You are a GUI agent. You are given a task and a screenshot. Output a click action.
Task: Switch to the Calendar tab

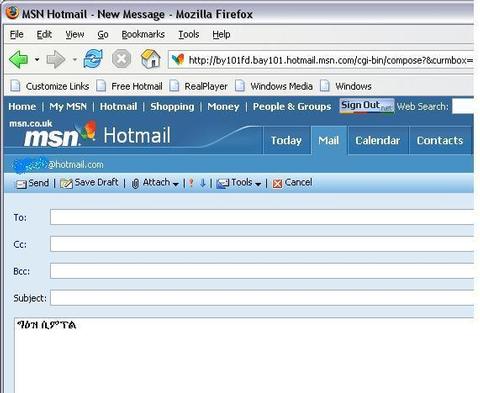point(378,140)
